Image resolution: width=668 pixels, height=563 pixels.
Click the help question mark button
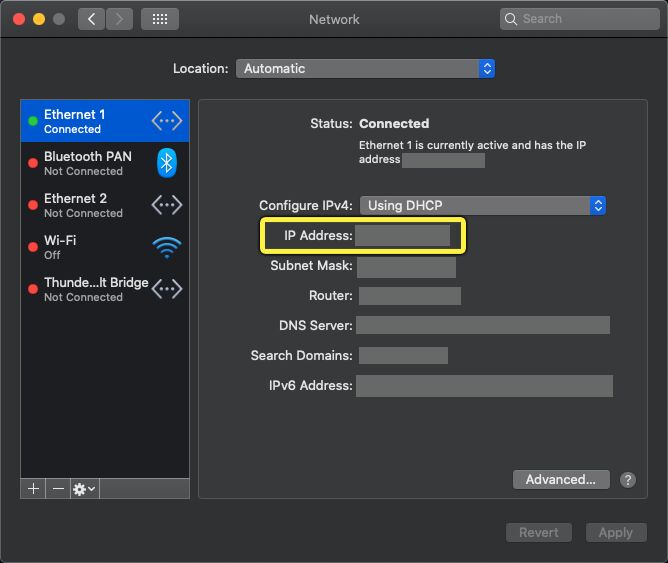[628, 480]
